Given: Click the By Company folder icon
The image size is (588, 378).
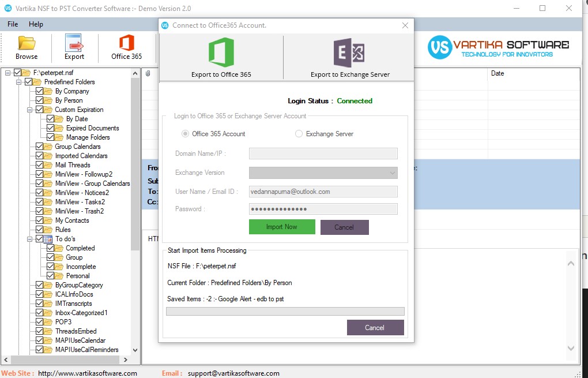Looking at the screenshot, I should (48, 91).
